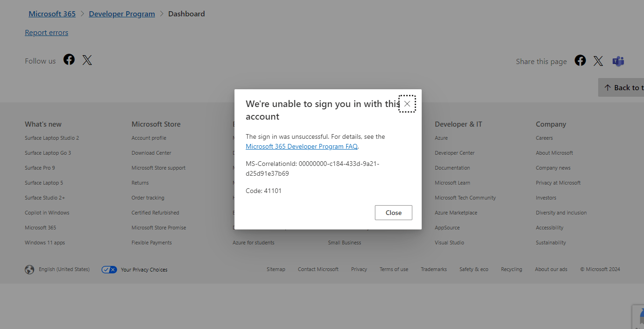Viewport: 644px width, 329px height.
Task: Click the Back to top button
Action: (621, 87)
